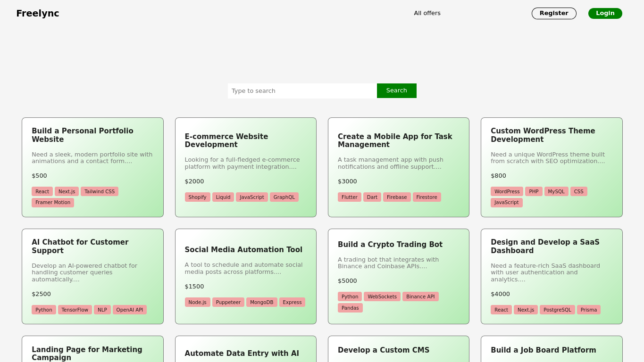The height and width of the screenshot is (362, 644).
Task: Click React tag on SaaS Dashboard card
Action: click(501, 310)
